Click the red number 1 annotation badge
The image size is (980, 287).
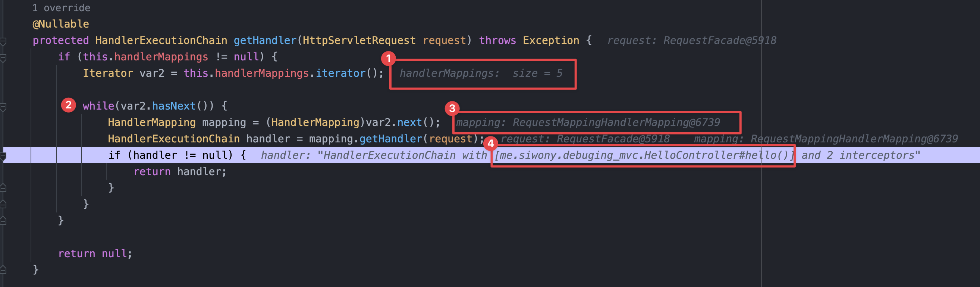(x=389, y=59)
